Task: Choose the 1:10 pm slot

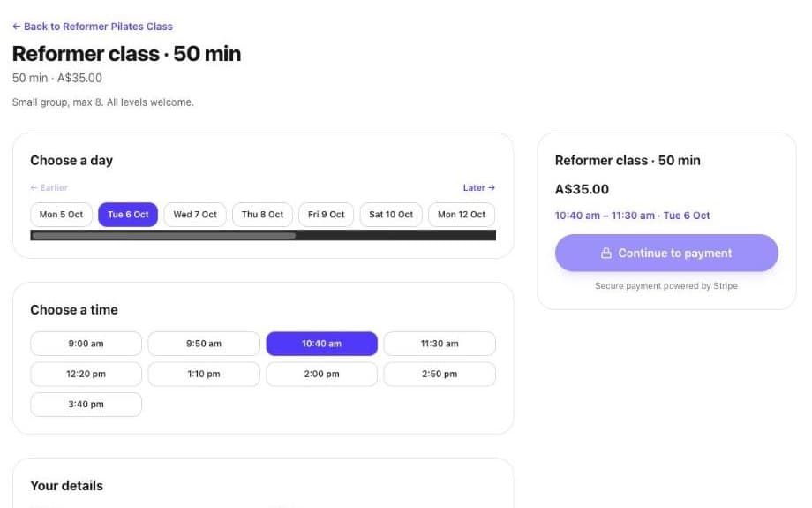Action: click(204, 375)
